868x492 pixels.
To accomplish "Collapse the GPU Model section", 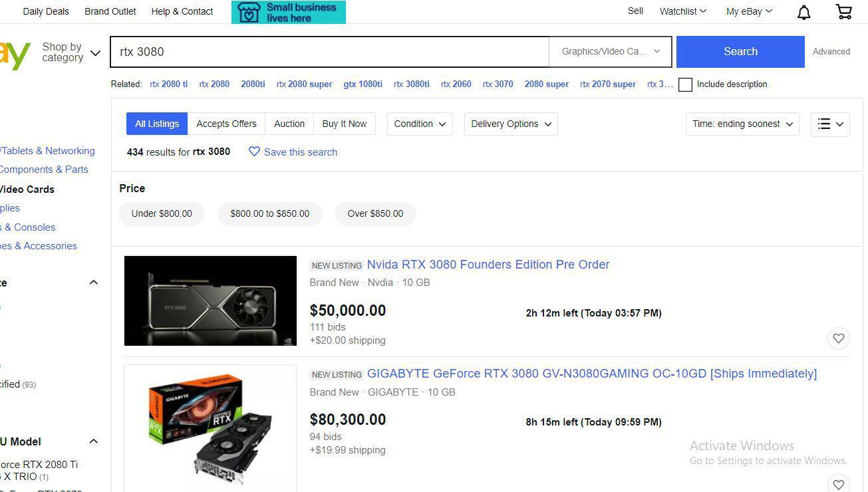I will (x=93, y=441).
